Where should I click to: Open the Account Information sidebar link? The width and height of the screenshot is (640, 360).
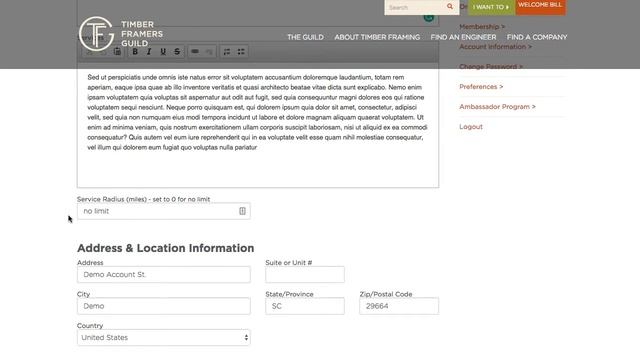pyautogui.click(x=496, y=47)
